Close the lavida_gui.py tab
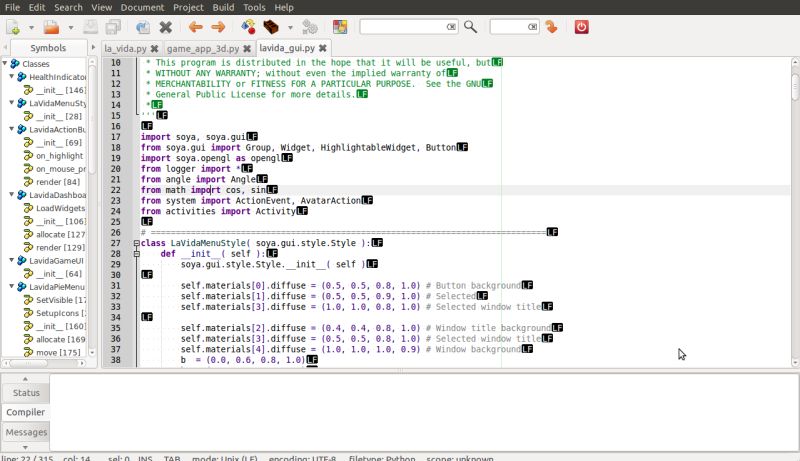800x461 pixels. tap(322, 48)
